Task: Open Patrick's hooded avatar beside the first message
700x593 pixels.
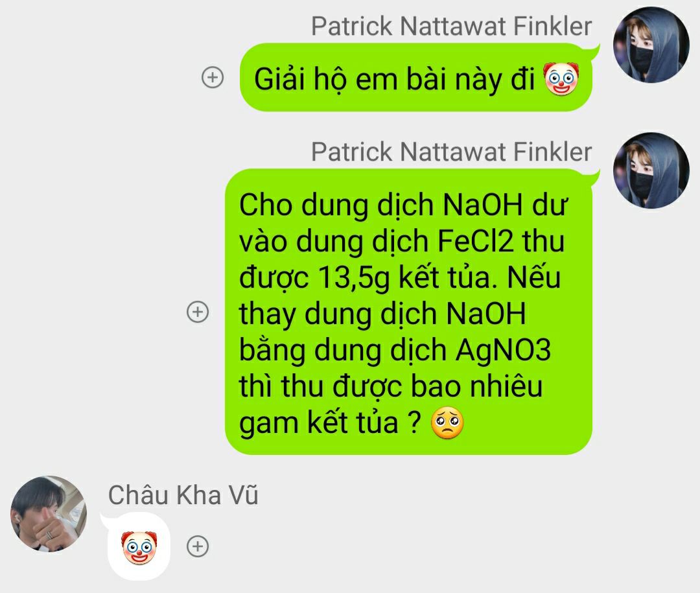Action: point(651,45)
